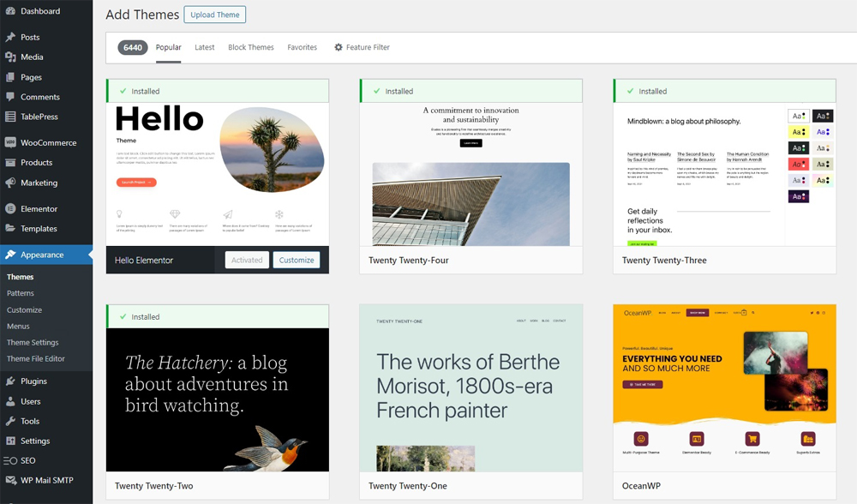Screen dimensions: 857x504
Task: Click the WooCommerce logo icon
Action: coord(10,142)
